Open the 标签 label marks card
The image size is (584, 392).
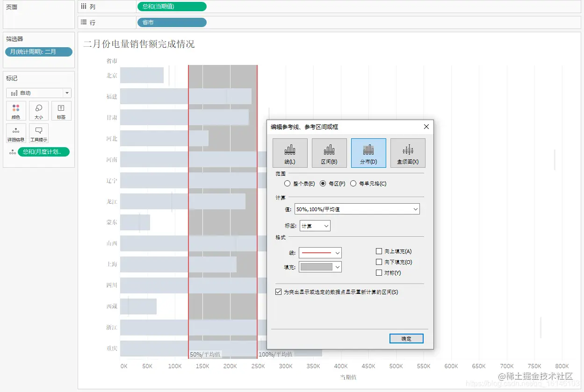[x=61, y=111]
